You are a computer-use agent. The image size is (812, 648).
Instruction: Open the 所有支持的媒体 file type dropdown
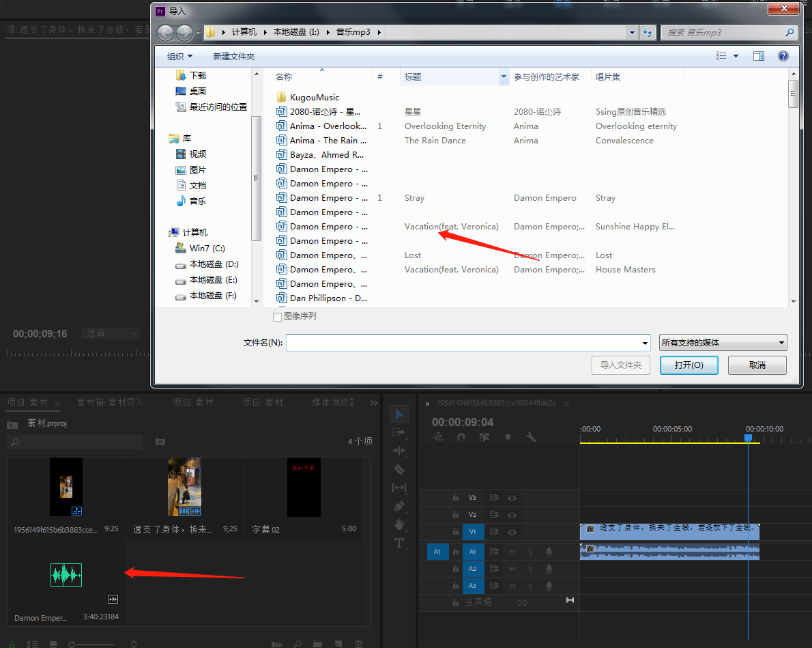[723, 343]
